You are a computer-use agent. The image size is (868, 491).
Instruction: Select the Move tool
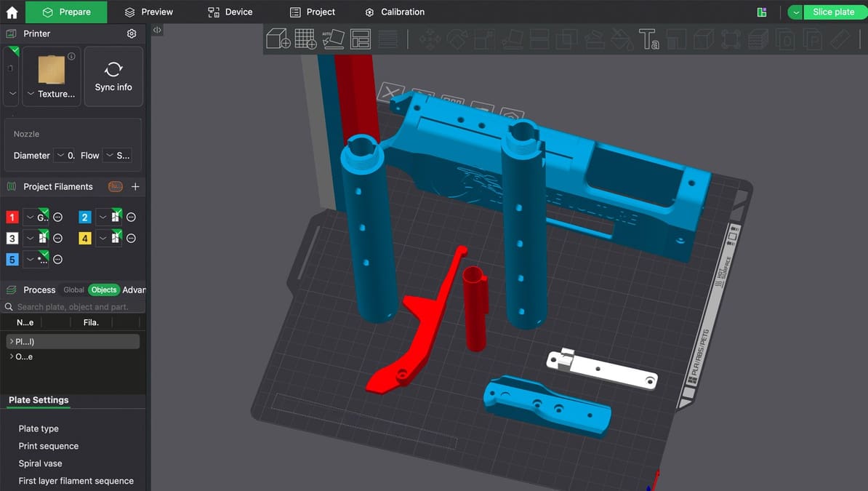click(x=429, y=39)
